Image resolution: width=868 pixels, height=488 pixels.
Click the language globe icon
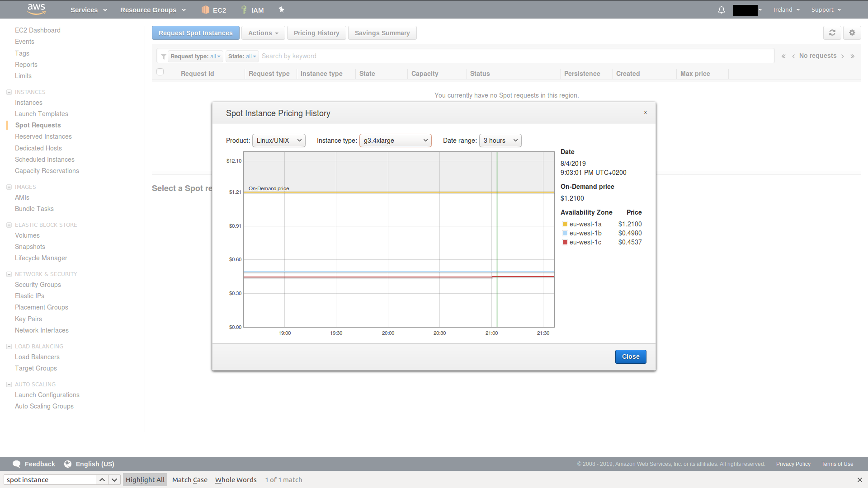pos(68,464)
